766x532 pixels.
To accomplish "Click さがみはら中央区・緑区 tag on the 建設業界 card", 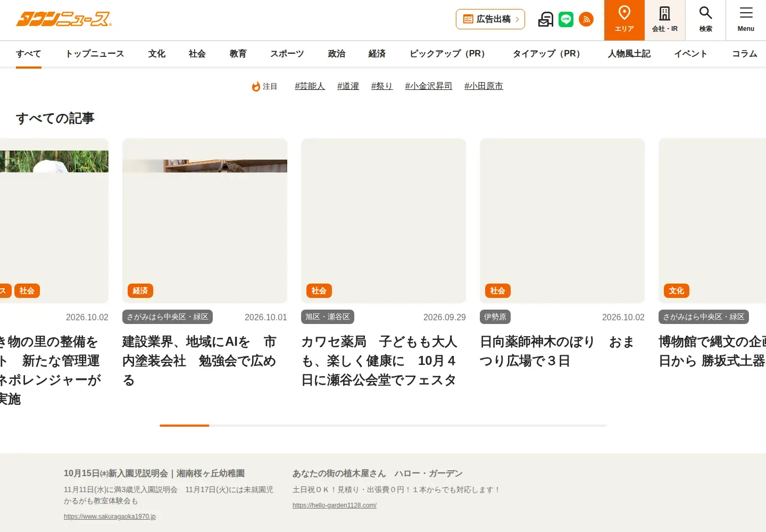I will click(x=168, y=317).
